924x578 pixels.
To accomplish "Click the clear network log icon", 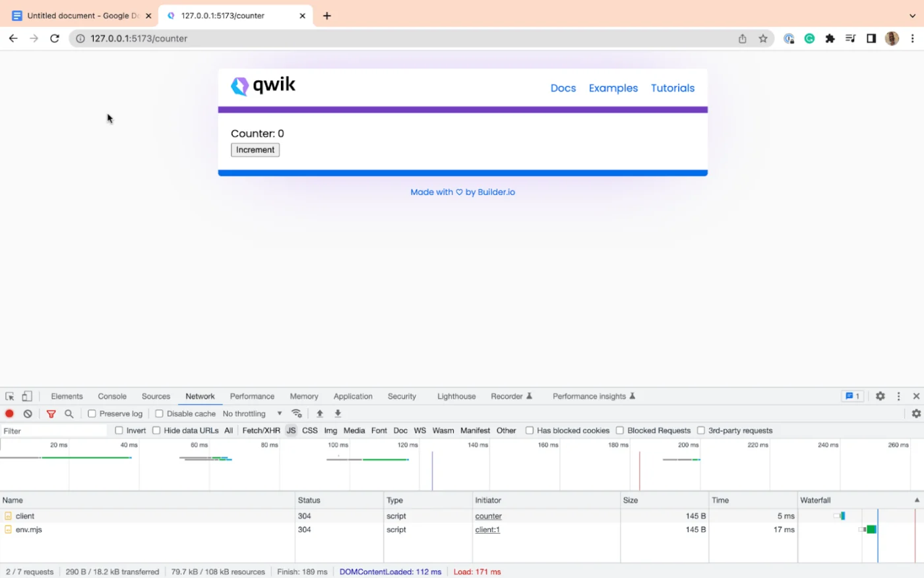I will pyautogui.click(x=27, y=413).
